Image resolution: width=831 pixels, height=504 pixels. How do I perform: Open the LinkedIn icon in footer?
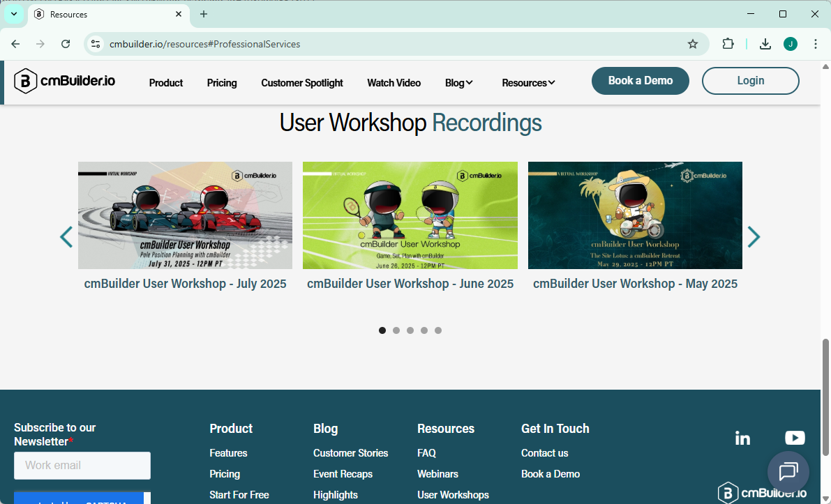click(742, 438)
